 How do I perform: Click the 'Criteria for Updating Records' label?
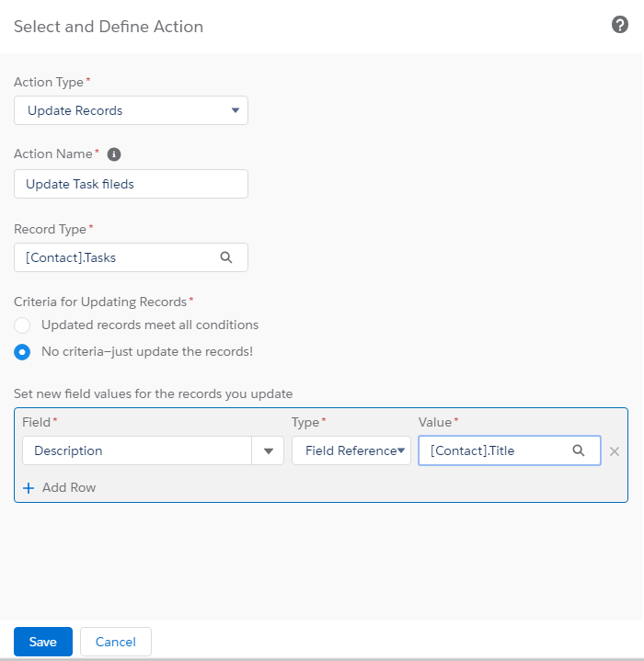101,302
